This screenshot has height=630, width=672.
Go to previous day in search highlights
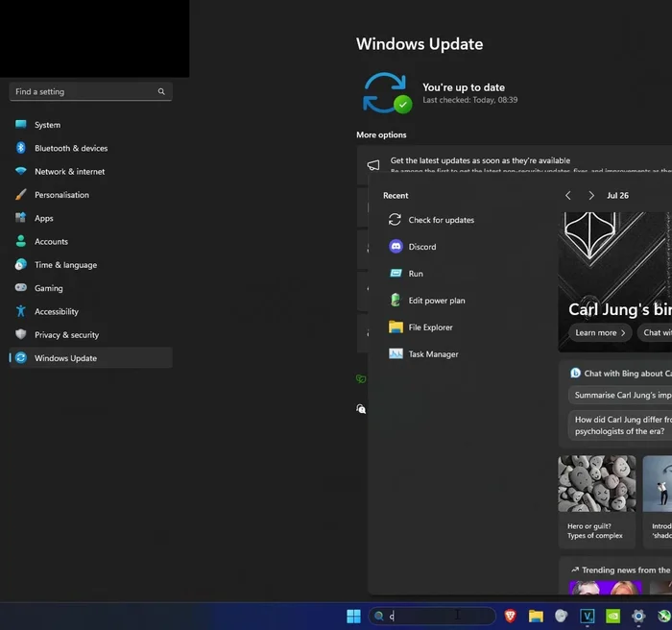click(x=568, y=196)
